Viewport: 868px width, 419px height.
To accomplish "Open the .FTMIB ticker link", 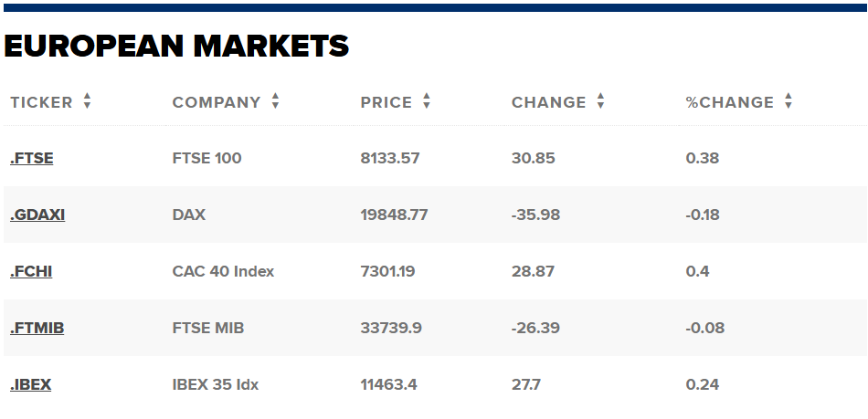I will 37,328.
